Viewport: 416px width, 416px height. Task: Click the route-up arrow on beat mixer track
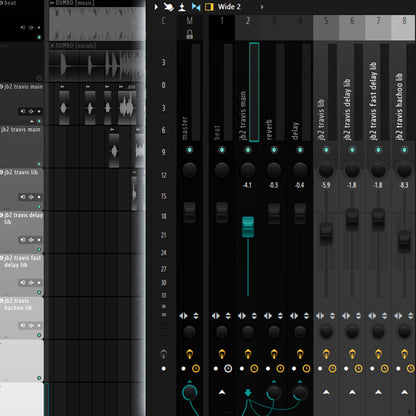coord(222,392)
